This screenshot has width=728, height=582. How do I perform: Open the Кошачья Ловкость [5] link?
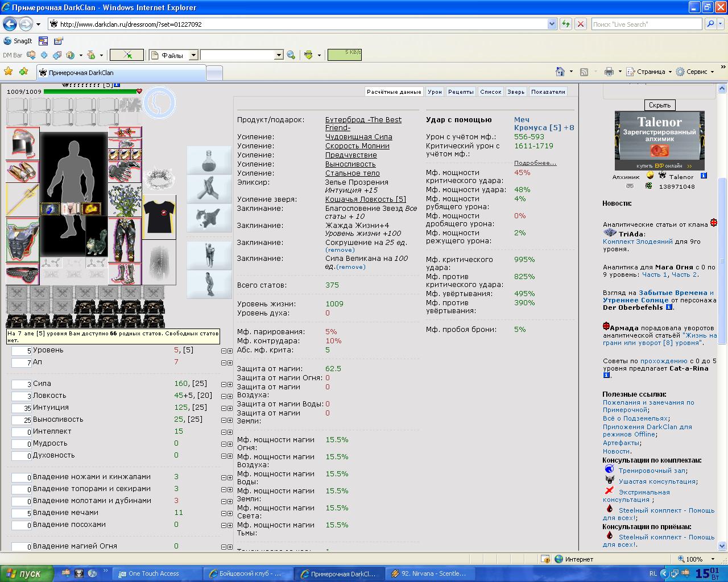(x=366, y=199)
